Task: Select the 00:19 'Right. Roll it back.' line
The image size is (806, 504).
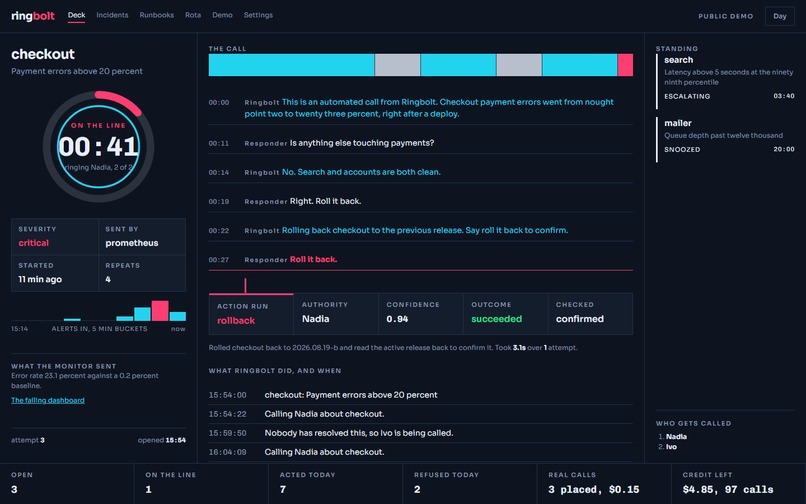Action: coord(420,201)
